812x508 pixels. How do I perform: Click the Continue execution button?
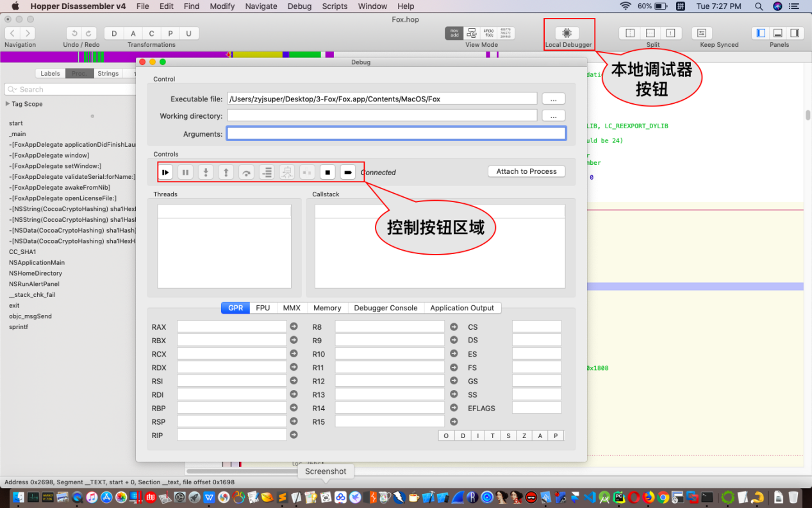pos(165,172)
